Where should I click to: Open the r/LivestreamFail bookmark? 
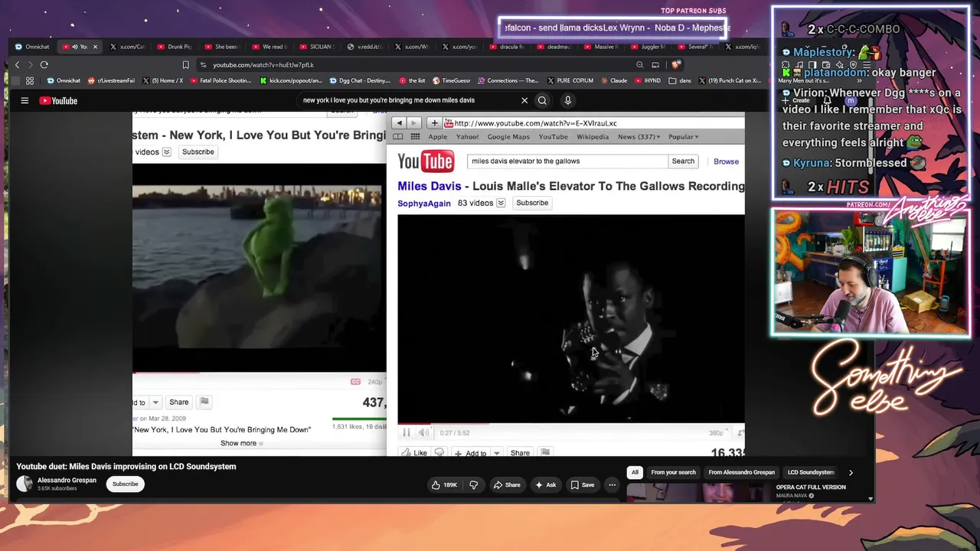pyautogui.click(x=112, y=80)
